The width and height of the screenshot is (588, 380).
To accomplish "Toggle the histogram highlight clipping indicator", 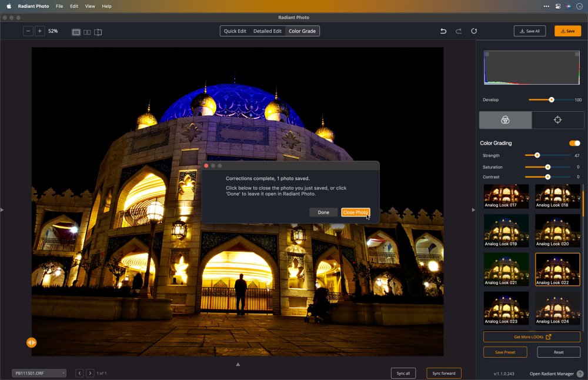I will [x=577, y=54].
